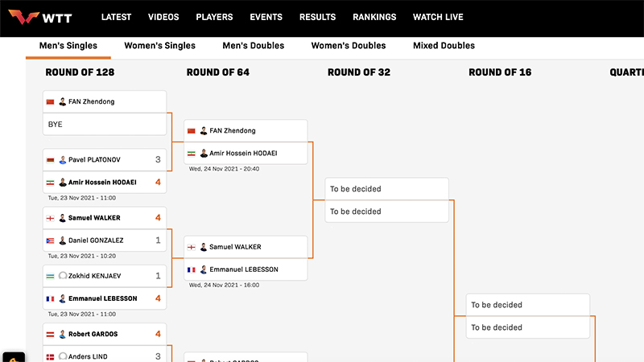Screen dimensions: 644x362
Task: Select the BYE slot under FAN Zhendong
Action: [105, 125]
